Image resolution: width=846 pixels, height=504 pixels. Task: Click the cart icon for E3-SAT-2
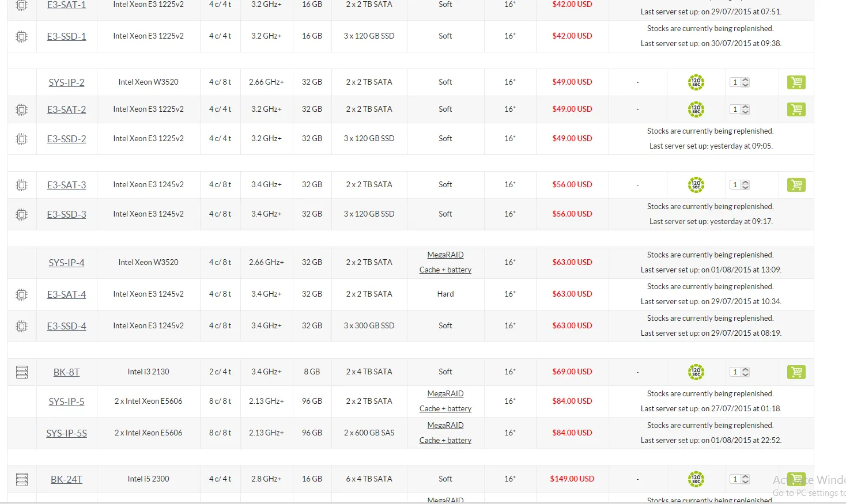[796, 109]
